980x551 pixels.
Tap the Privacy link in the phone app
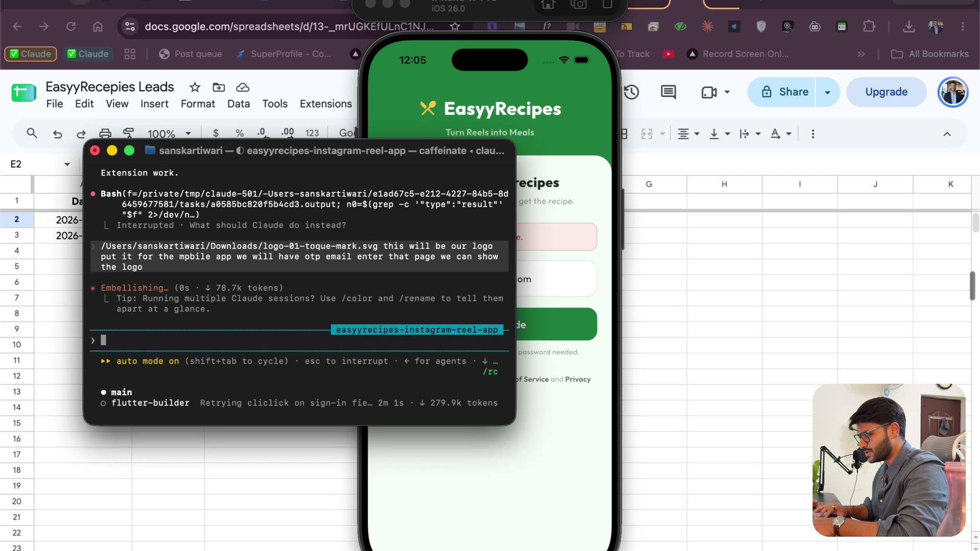click(577, 379)
